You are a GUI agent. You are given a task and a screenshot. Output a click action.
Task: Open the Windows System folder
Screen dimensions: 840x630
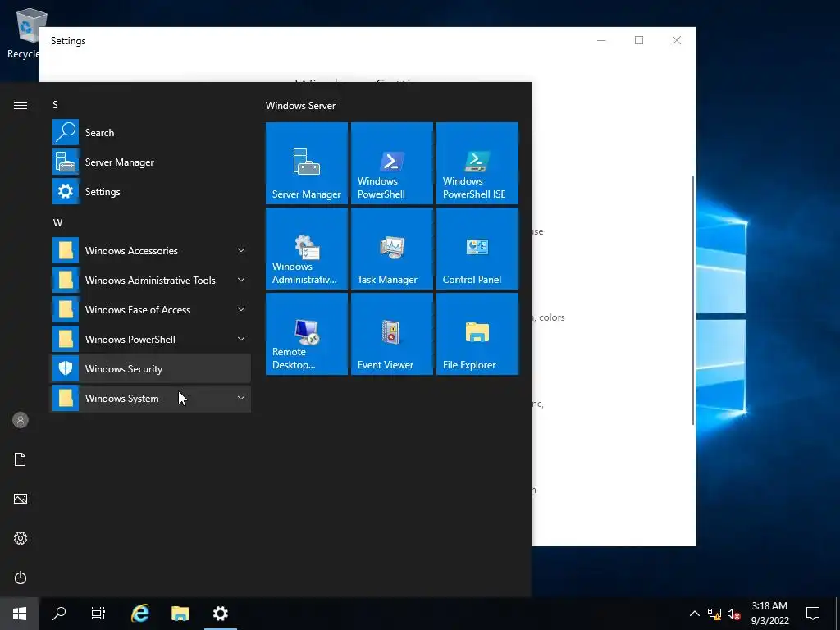coord(151,398)
